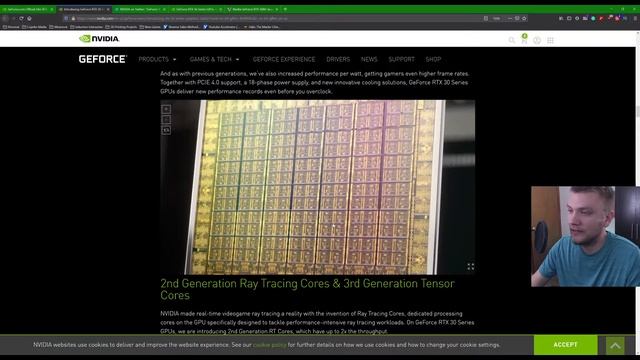Open a new browser tab with plus

pyautogui.click(x=285, y=9)
